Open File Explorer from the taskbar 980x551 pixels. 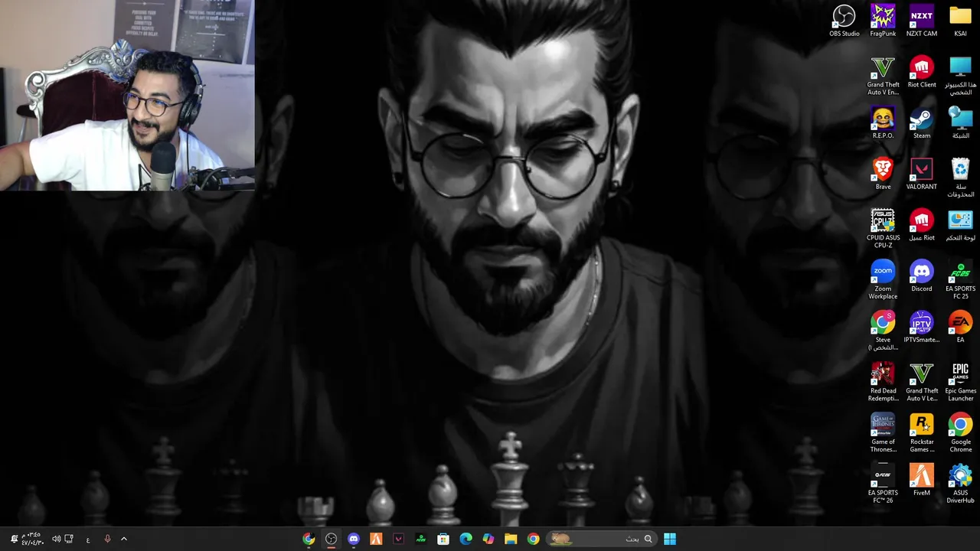point(511,539)
